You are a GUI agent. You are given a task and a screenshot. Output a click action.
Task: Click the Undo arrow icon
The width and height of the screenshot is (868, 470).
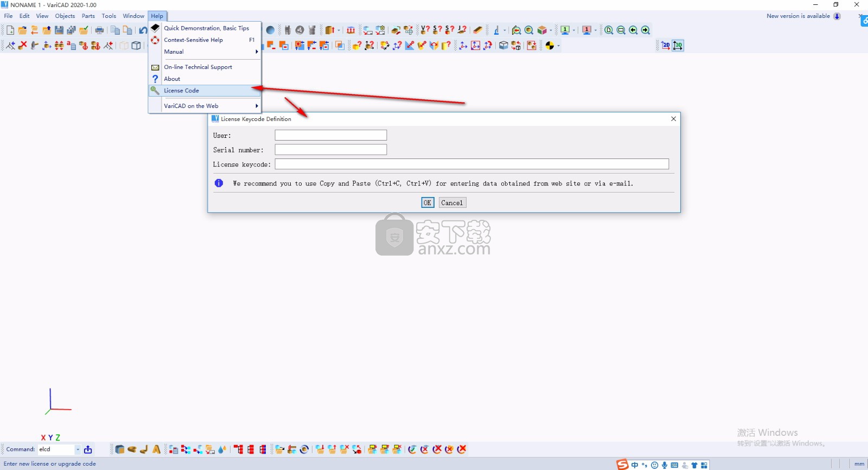(x=143, y=30)
